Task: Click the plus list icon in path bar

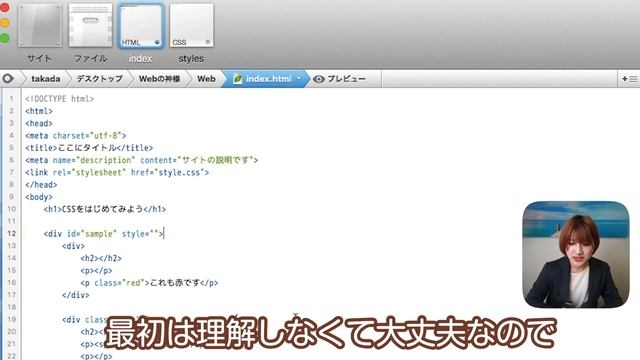Action: click(629, 79)
